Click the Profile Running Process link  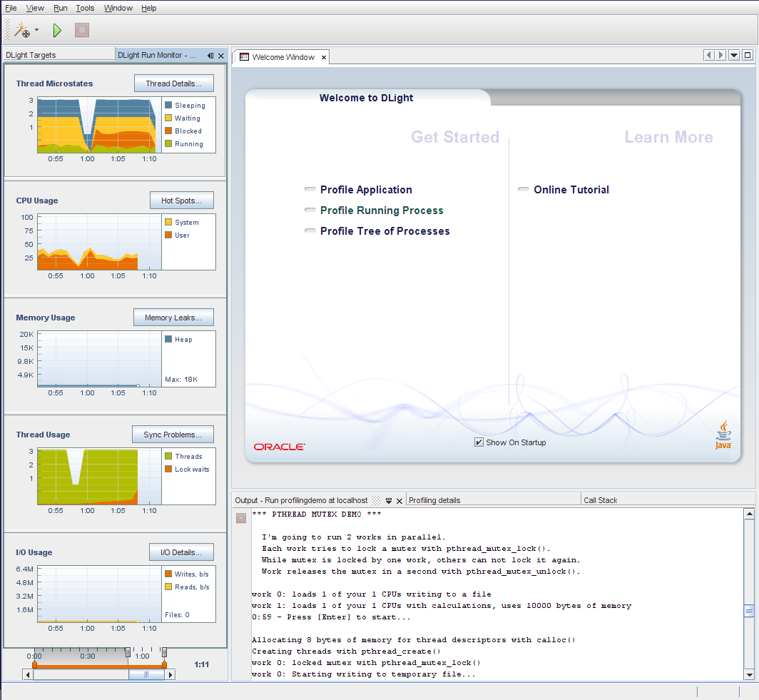tap(382, 210)
